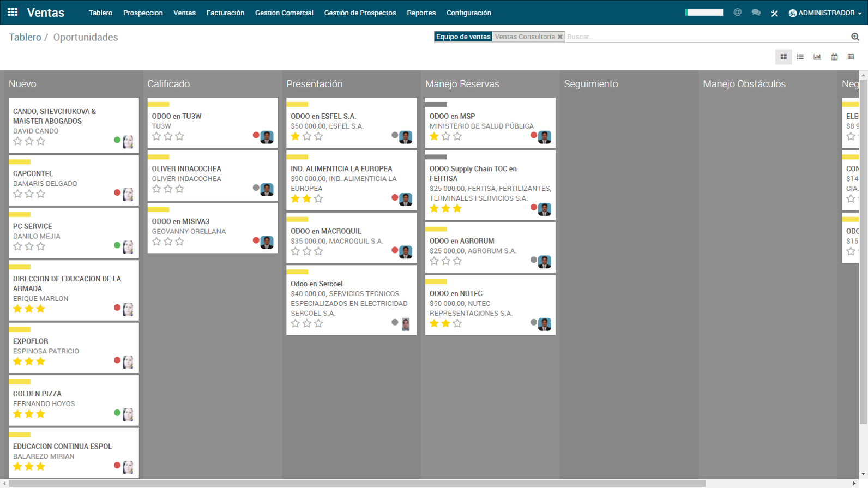
Task: Switch to graph view
Action: coord(817,57)
